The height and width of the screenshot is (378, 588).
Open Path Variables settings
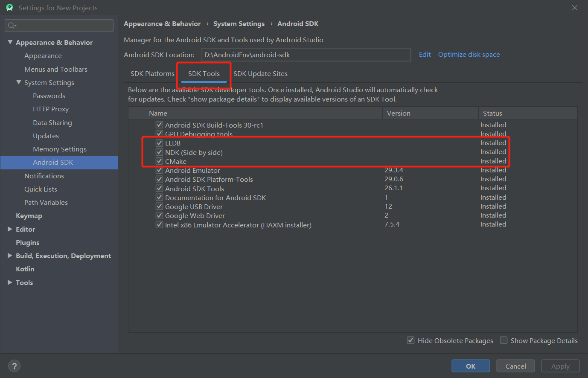click(x=46, y=202)
